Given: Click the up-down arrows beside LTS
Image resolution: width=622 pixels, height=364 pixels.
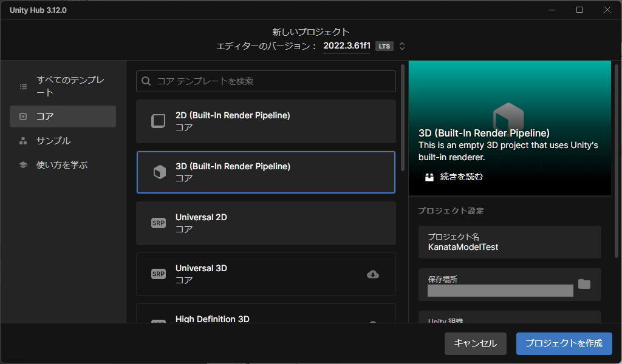Looking at the screenshot, I should pyautogui.click(x=402, y=46).
